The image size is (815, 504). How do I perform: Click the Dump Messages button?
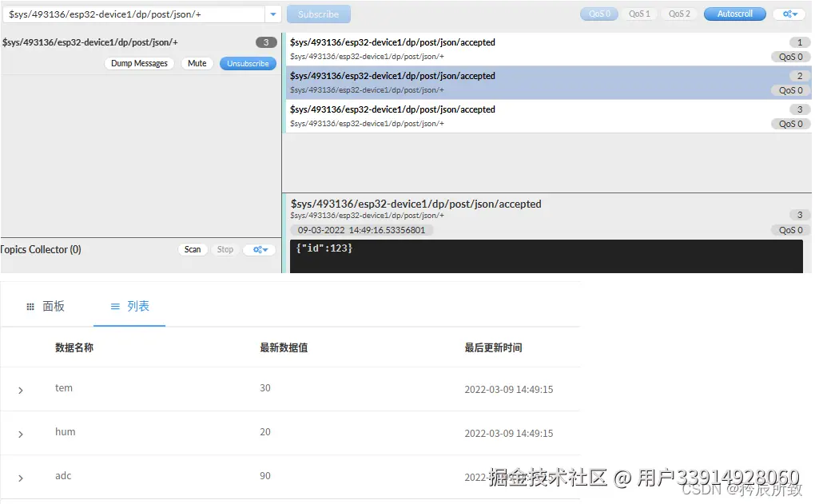pyautogui.click(x=139, y=63)
